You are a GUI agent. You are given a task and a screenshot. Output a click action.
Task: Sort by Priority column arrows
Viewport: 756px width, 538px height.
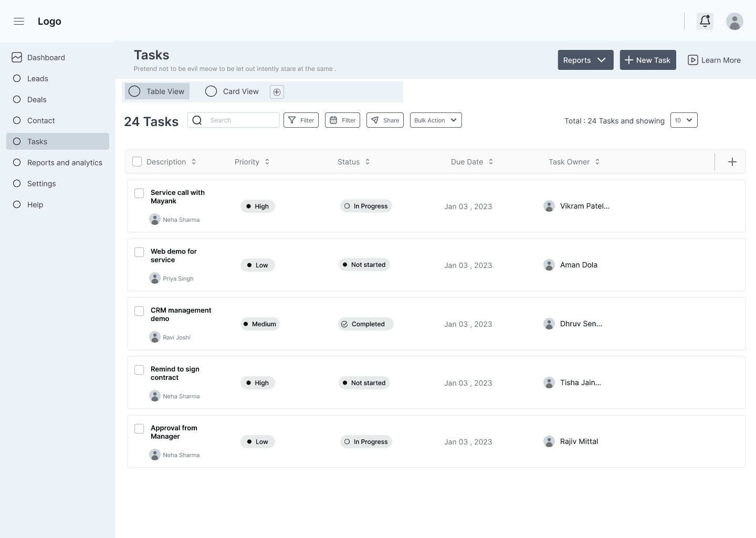(x=267, y=162)
